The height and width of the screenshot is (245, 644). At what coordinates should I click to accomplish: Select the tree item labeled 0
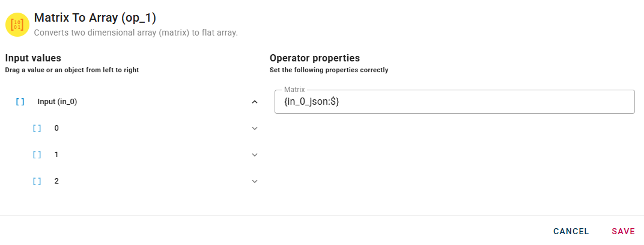(56, 128)
